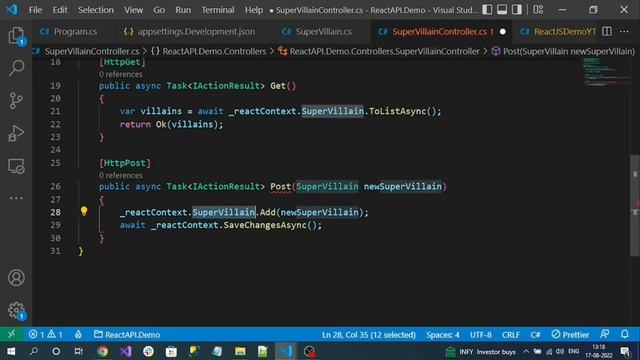Switch to the appsettings.Development.json tab
Viewport: 640px width, 360px height.
189,31
